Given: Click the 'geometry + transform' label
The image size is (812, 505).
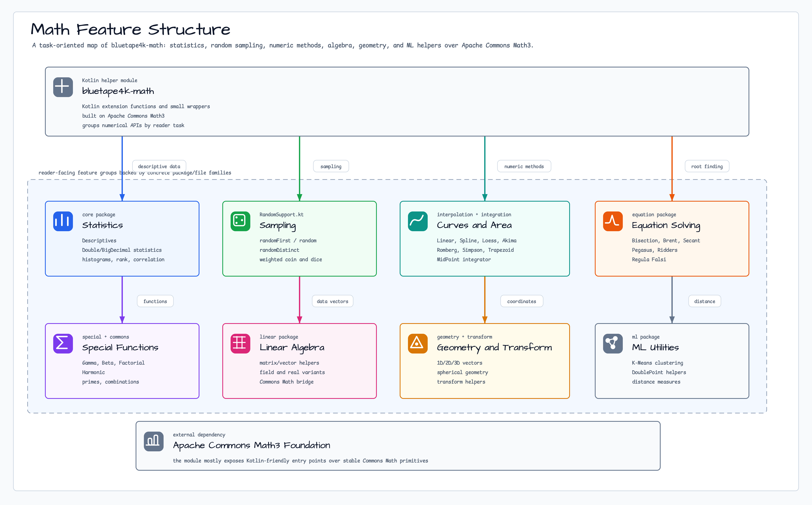Looking at the screenshot, I should point(464,337).
